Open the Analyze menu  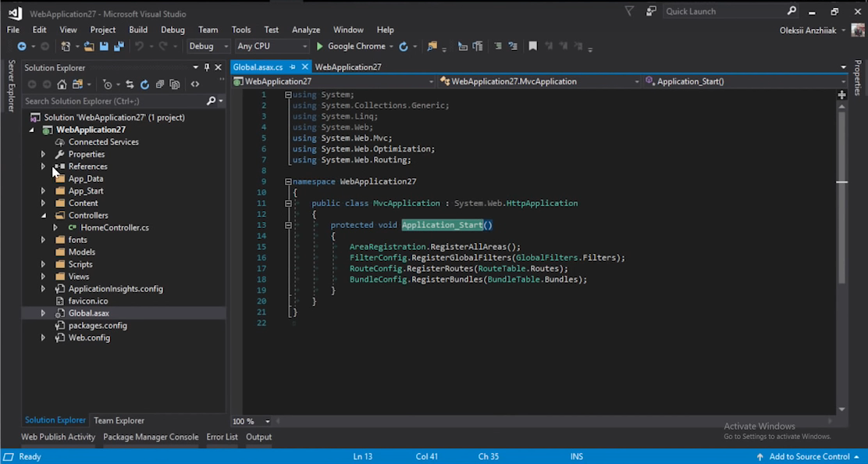coord(306,30)
